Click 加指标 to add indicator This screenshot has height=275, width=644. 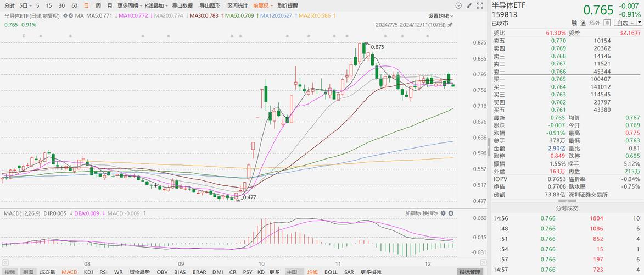pos(413,213)
